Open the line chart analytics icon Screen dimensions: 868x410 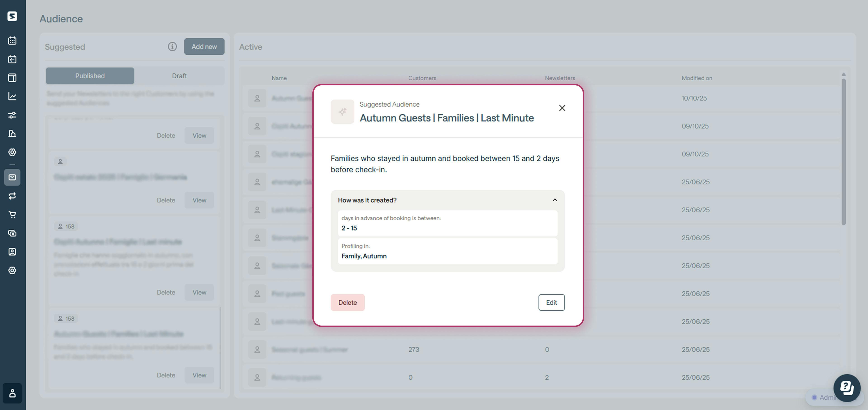pos(12,96)
